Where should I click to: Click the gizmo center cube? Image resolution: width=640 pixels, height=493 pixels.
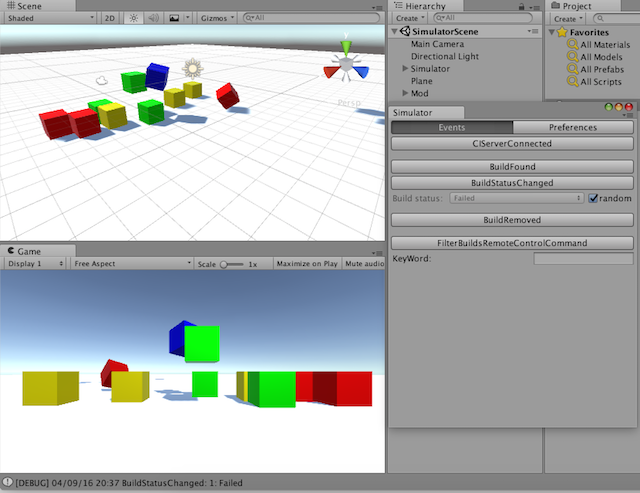tap(346, 64)
